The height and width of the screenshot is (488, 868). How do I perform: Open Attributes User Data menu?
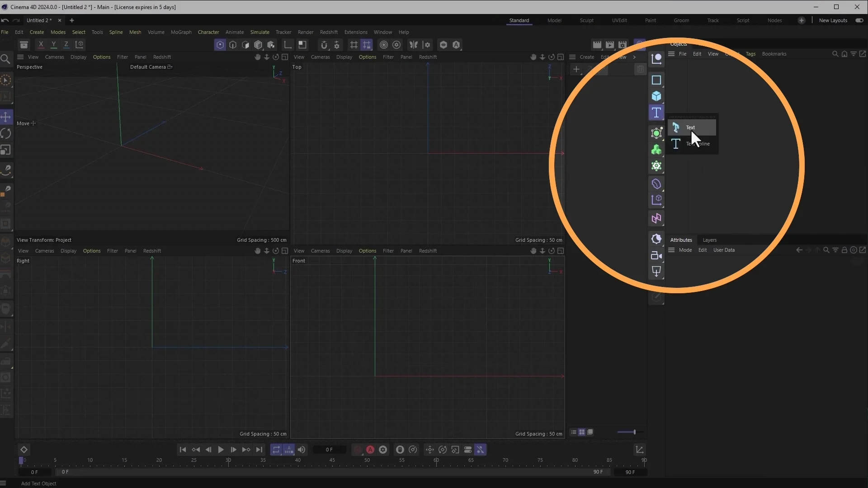click(x=724, y=250)
